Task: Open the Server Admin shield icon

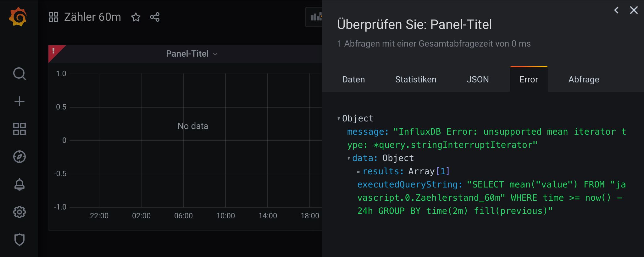Action: tap(19, 240)
